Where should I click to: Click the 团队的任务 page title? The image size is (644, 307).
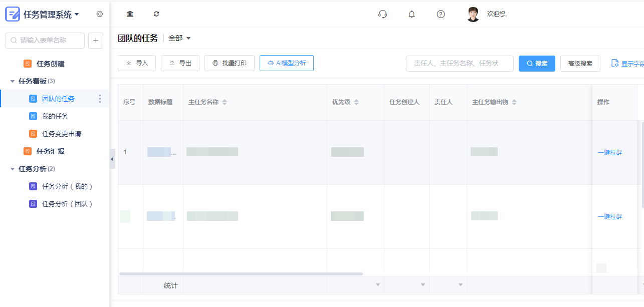point(138,38)
